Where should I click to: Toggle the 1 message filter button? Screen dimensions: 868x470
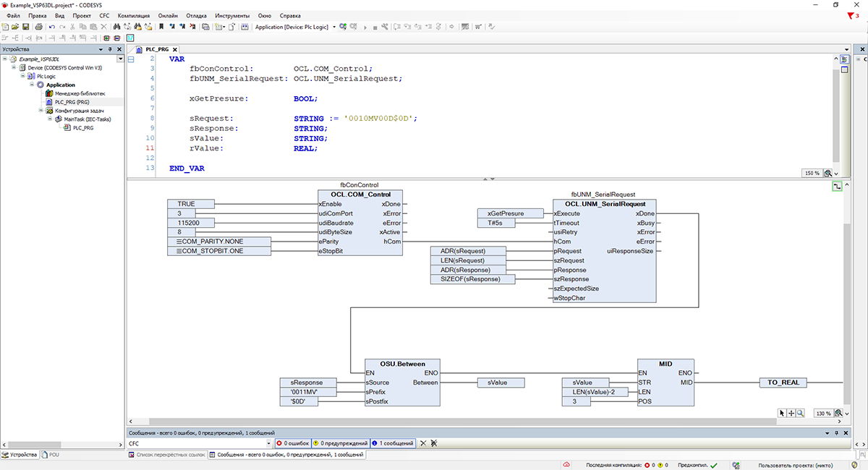click(x=393, y=443)
